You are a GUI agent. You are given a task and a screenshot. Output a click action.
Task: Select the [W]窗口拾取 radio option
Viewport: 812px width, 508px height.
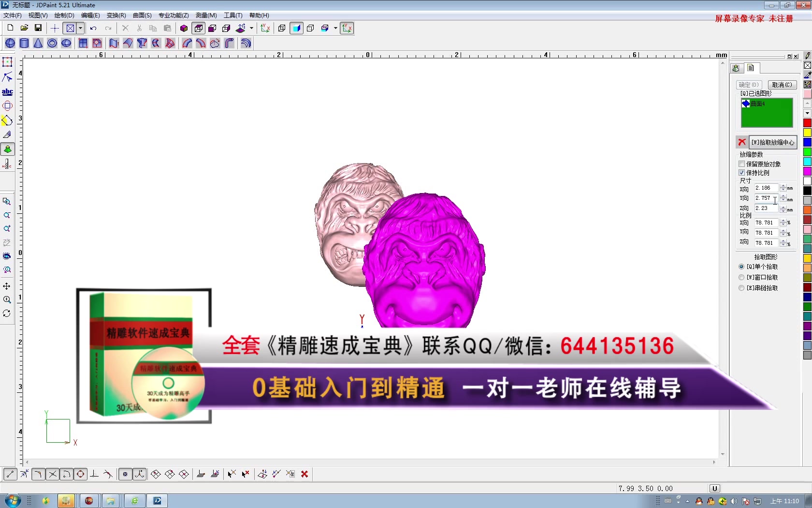pos(741,277)
